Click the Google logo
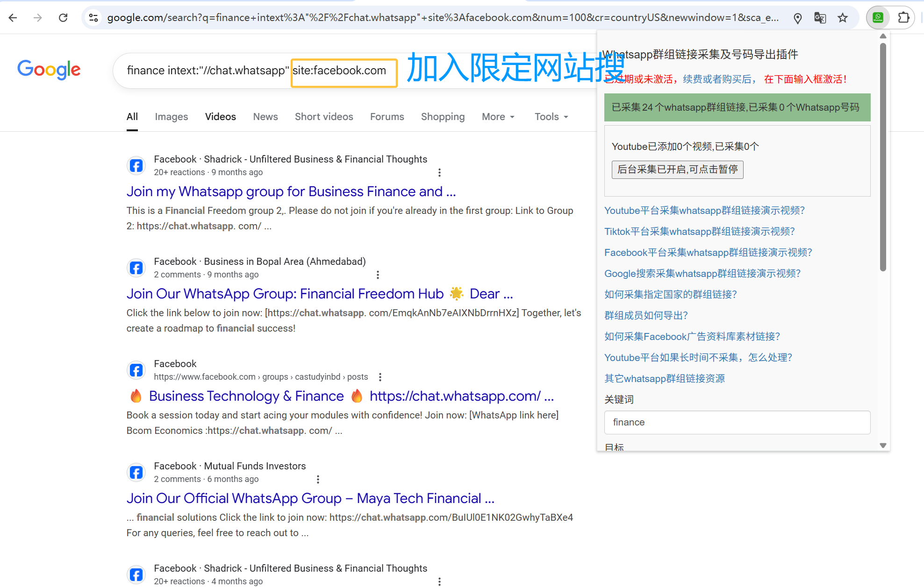 pyautogui.click(x=49, y=70)
